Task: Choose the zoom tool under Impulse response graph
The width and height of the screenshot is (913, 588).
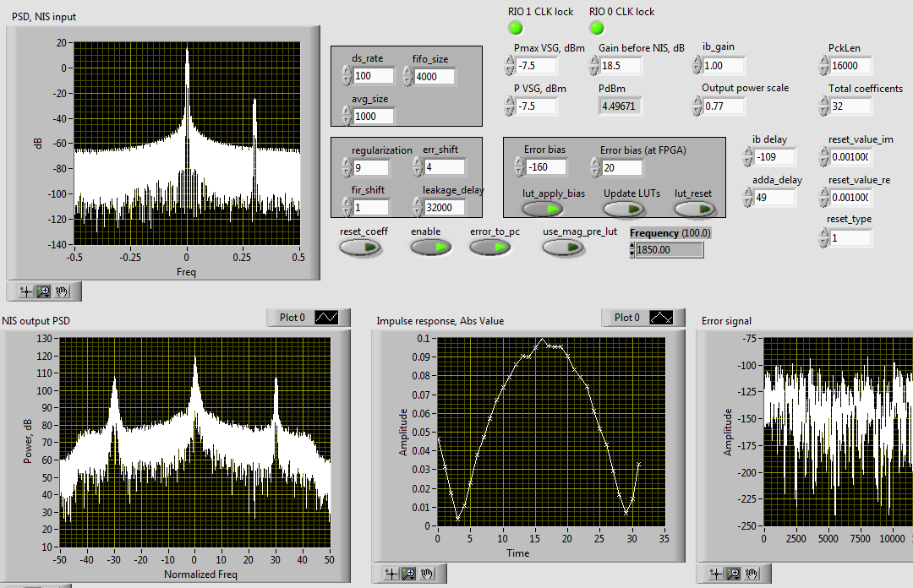Action: (x=409, y=574)
